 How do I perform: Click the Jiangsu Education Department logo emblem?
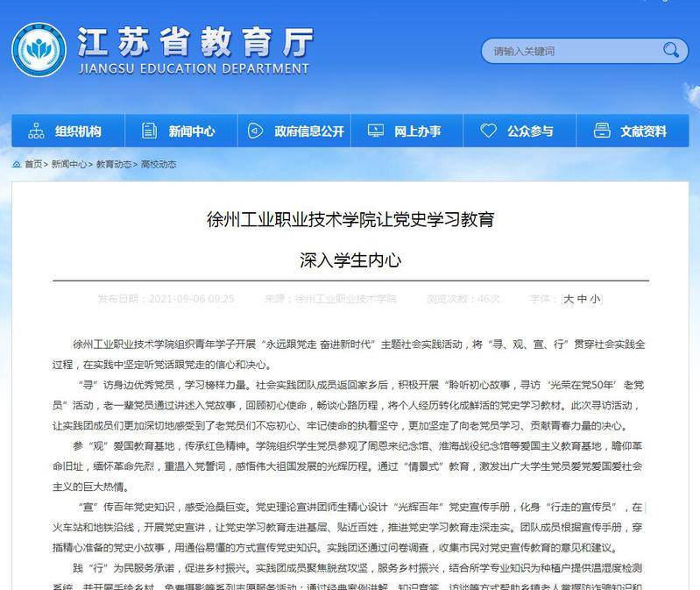coord(39,50)
